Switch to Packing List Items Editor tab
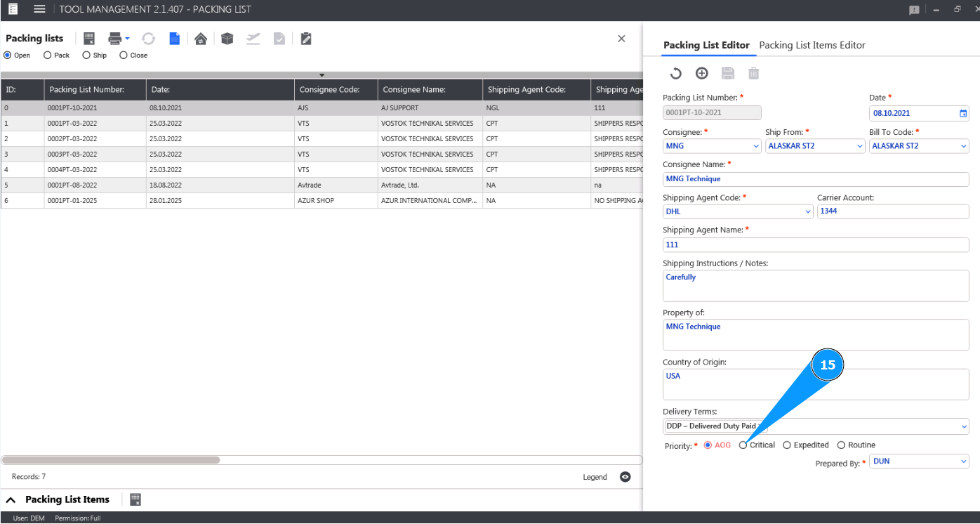The image size is (980, 524). pyautogui.click(x=812, y=45)
